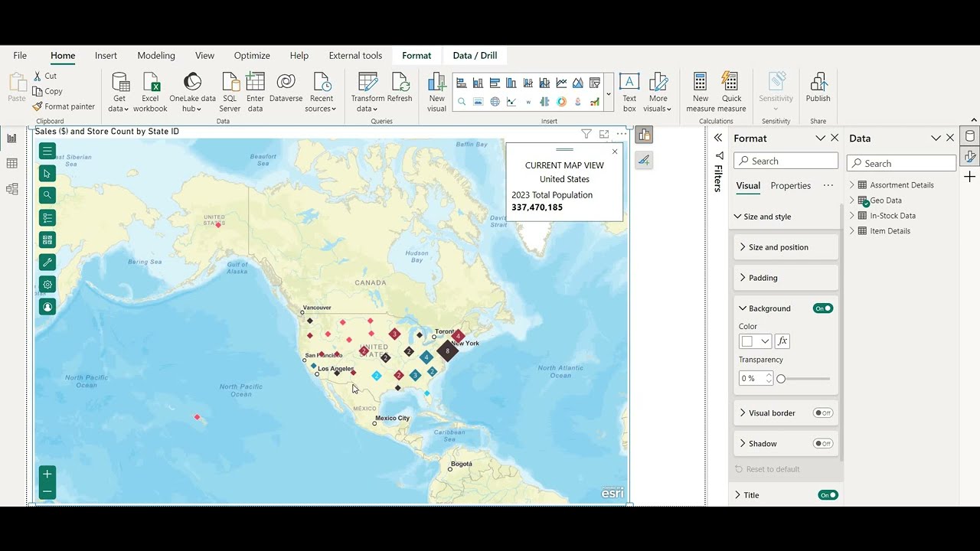Turn off the Background toggle

823,308
